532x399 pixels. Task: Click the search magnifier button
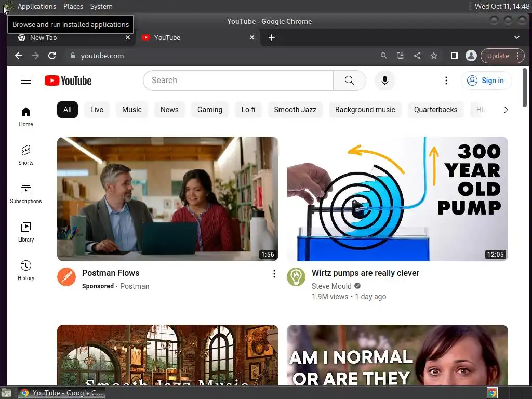[350, 81]
